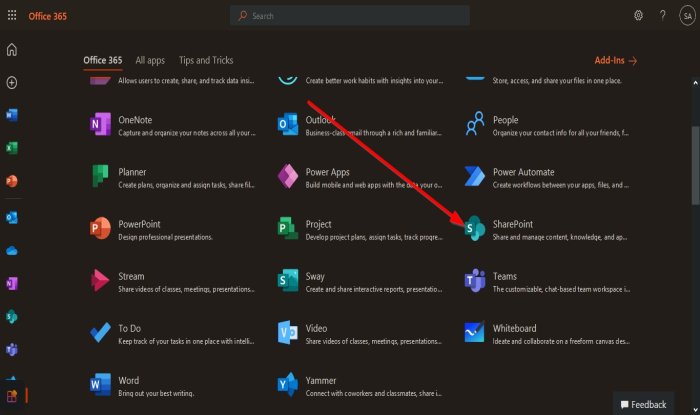Open the To Do app icon
The image size is (700, 415).
[100, 332]
